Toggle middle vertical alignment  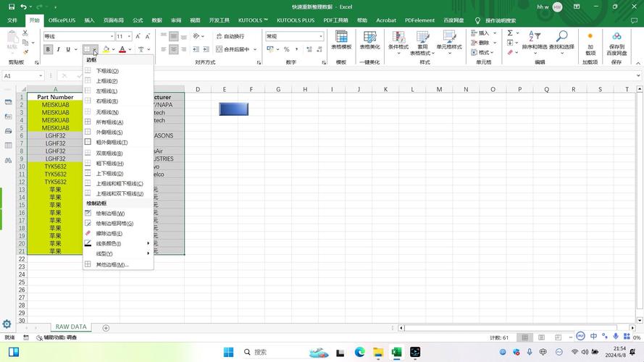pyautogui.click(x=174, y=36)
